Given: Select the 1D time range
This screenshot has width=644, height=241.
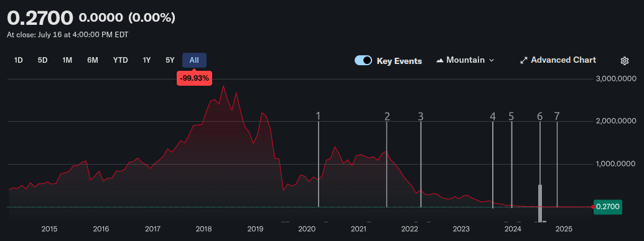Looking at the screenshot, I should tap(18, 60).
